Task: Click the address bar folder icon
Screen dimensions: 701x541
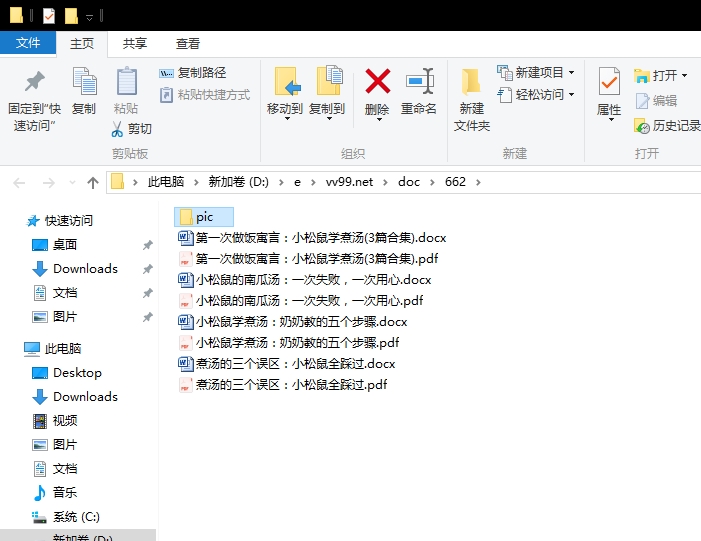Action: pyautogui.click(x=118, y=182)
